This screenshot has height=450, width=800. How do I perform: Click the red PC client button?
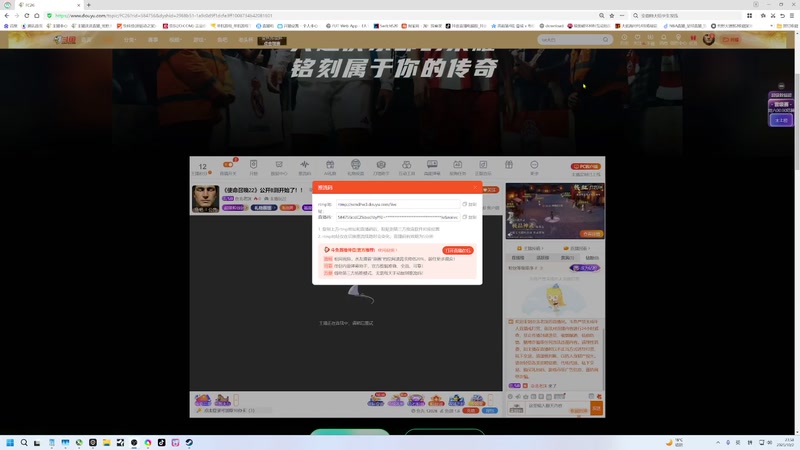pyautogui.click(x=586, y=166)
